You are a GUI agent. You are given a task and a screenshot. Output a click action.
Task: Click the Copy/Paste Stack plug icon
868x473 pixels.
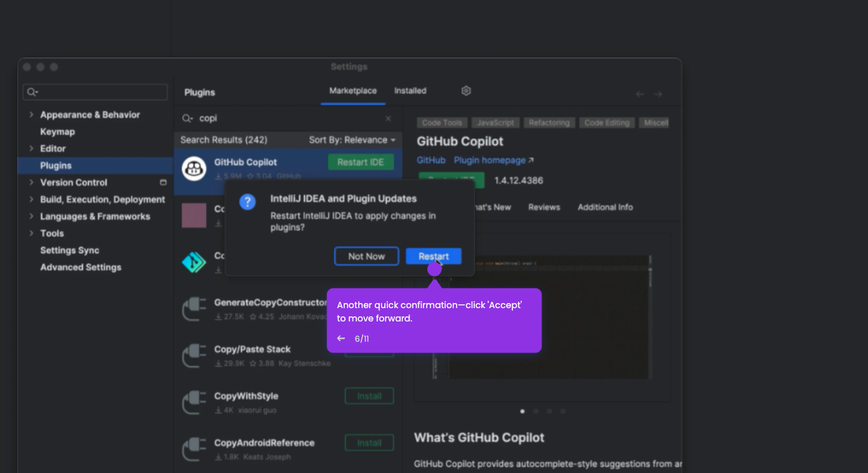click(194, 356)
